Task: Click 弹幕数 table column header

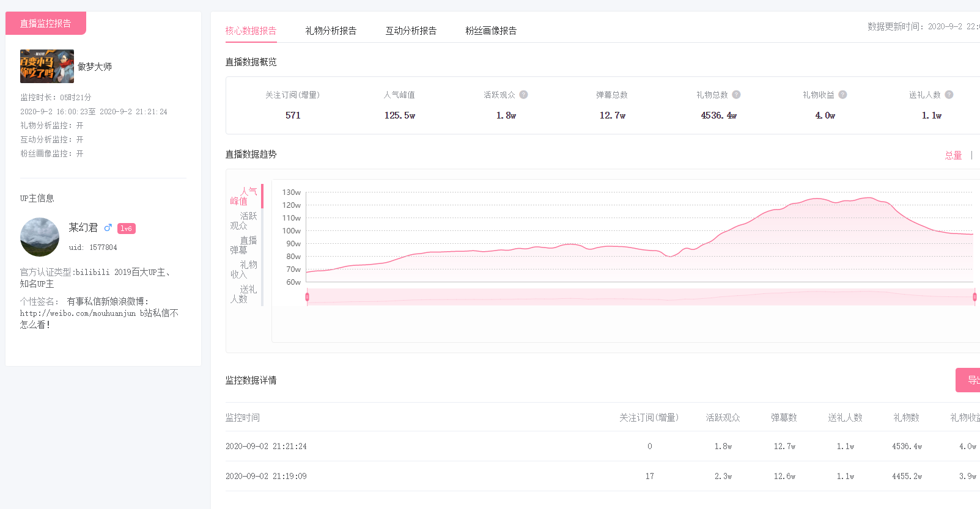Action: [x=784, y=417]
